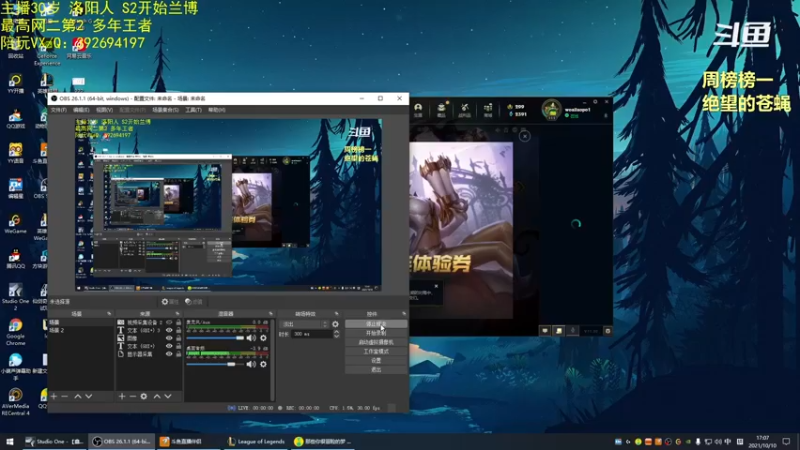800x450 pixels.
Task: Click the 停止推流 button
Action: [x=376, y=324]
